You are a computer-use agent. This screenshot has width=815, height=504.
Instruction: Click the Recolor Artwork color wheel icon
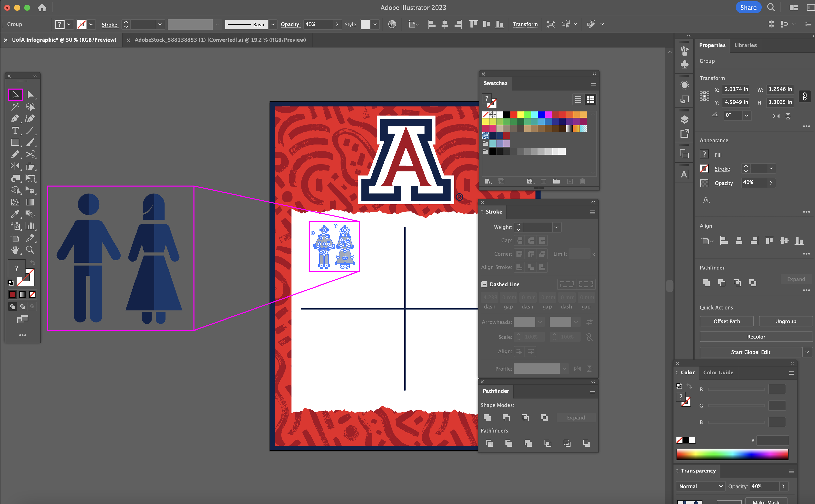392,24
